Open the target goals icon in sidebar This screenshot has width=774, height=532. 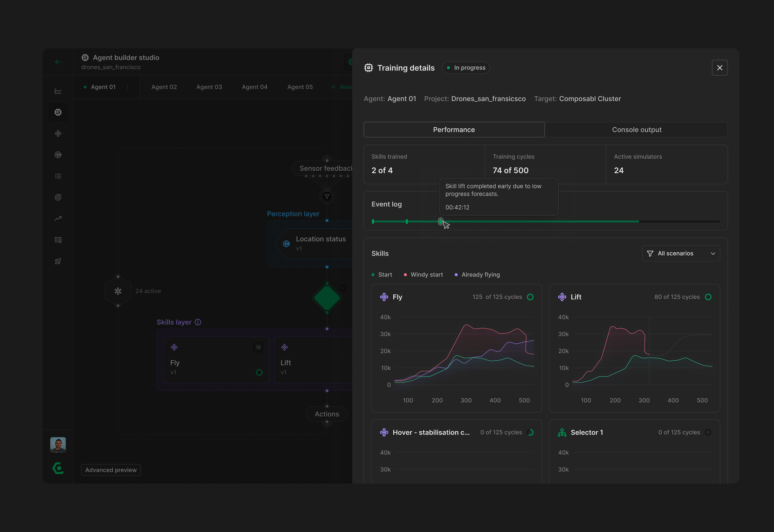[58, 197]
